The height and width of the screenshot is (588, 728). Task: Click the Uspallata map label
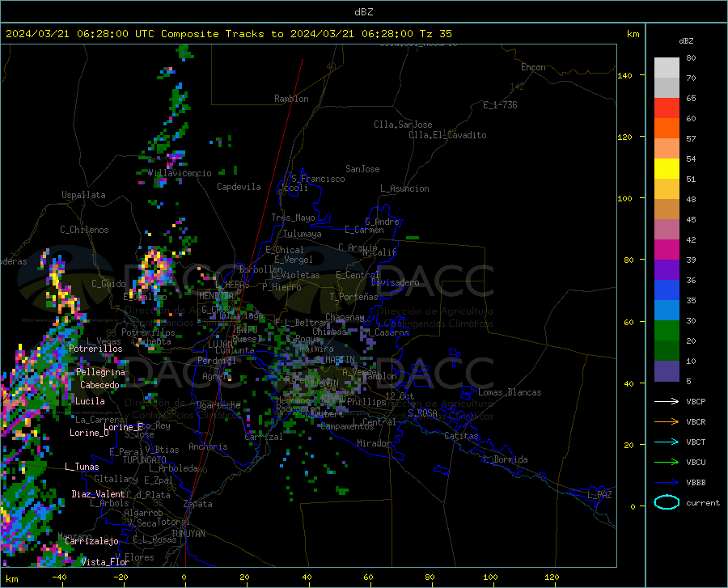click(x=83, y=195)
